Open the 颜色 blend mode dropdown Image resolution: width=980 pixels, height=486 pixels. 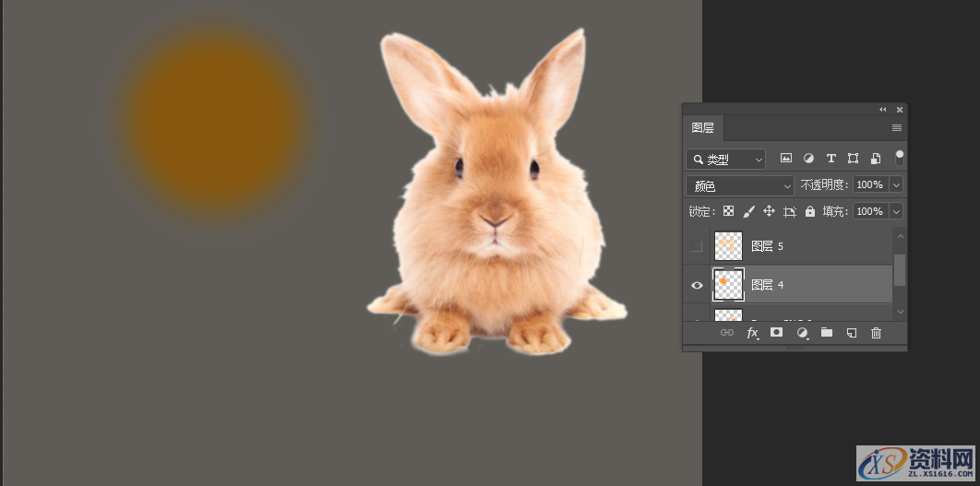tap(739, 185)
